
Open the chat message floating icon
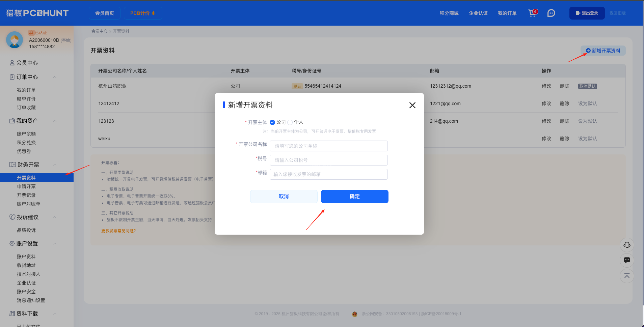point(627,260)
